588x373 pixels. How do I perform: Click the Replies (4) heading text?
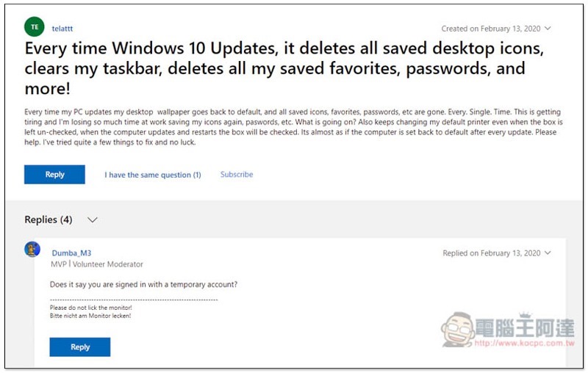pyautogui.click(x=49, y=220)
